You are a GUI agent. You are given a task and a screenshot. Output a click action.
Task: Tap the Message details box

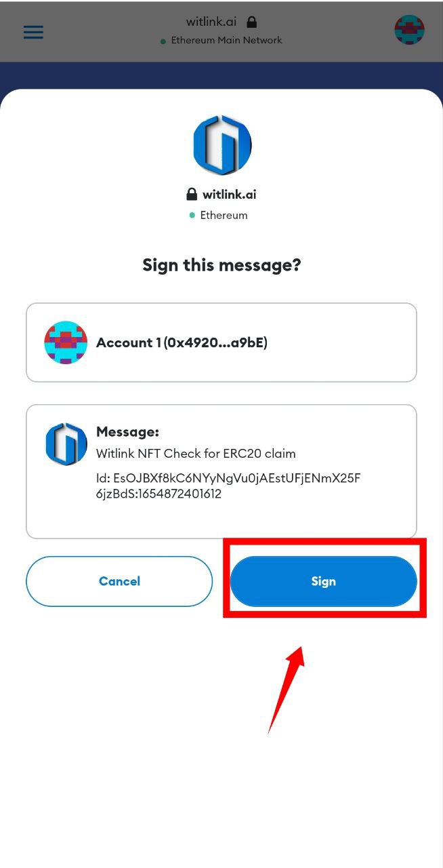pyautogui.click(x=221, y=471)
